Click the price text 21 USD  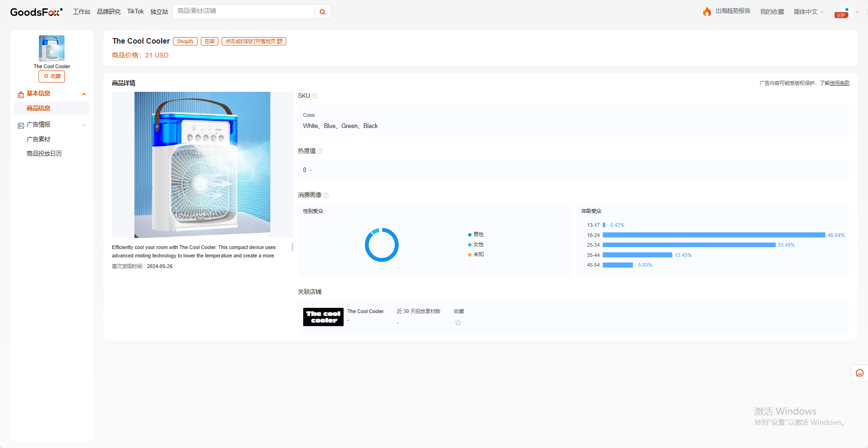click(157, 55)
